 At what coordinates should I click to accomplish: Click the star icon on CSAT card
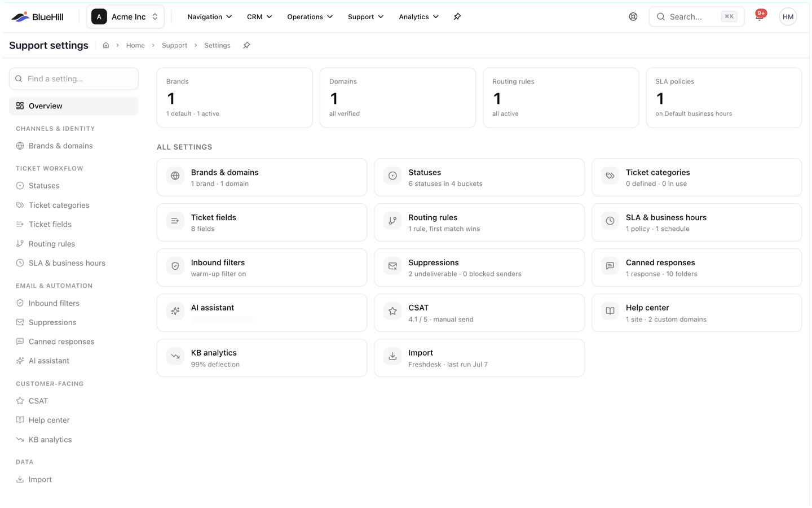tap(393, 311)
